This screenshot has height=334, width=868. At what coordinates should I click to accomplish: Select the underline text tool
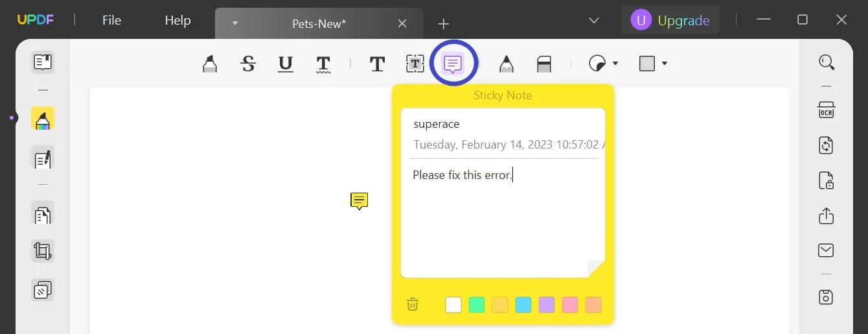click(286, 64)
